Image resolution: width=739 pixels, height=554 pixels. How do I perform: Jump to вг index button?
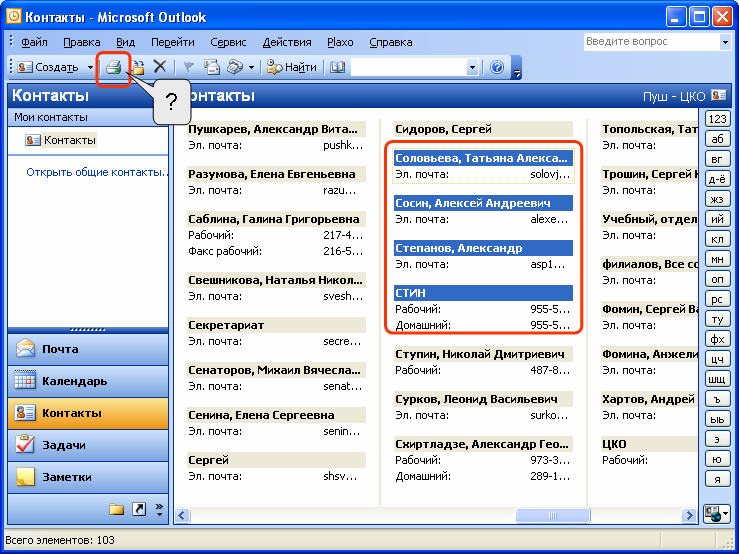tap(717, 159)
